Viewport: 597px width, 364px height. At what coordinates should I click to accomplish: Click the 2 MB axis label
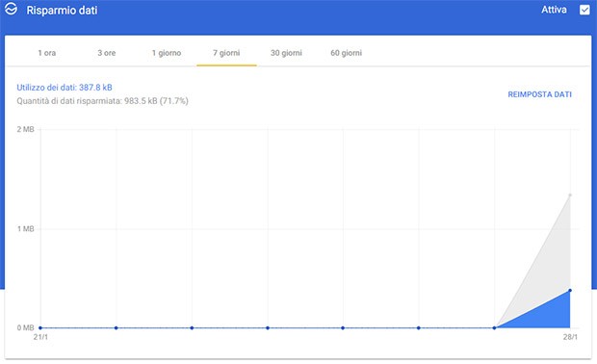click(x=25, y=129)
